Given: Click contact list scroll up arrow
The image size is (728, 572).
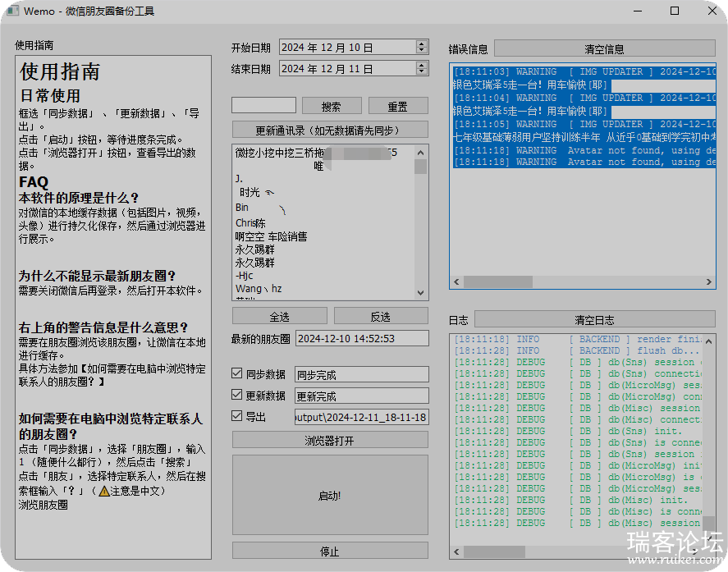Looking at the screenshot, I should tap(421, 153).
